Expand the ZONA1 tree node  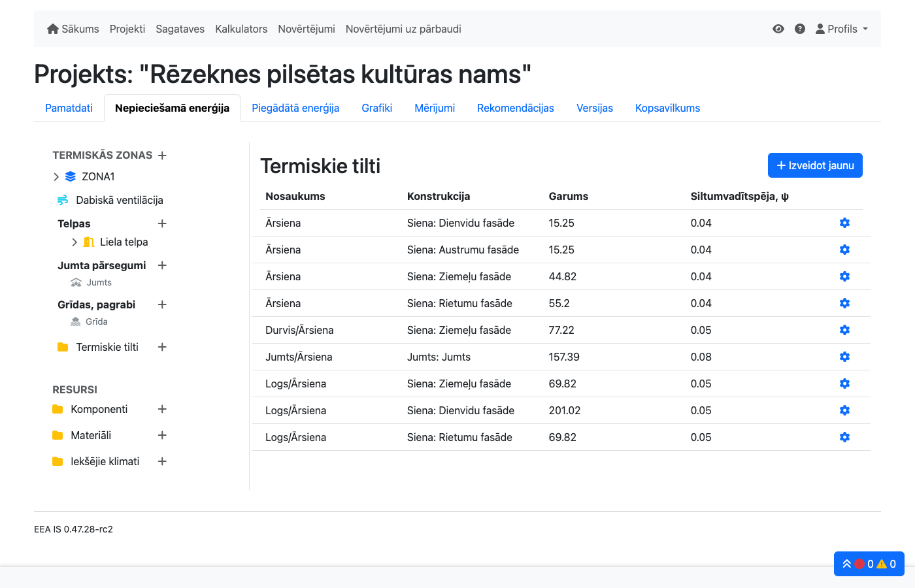tap(56, 176)
